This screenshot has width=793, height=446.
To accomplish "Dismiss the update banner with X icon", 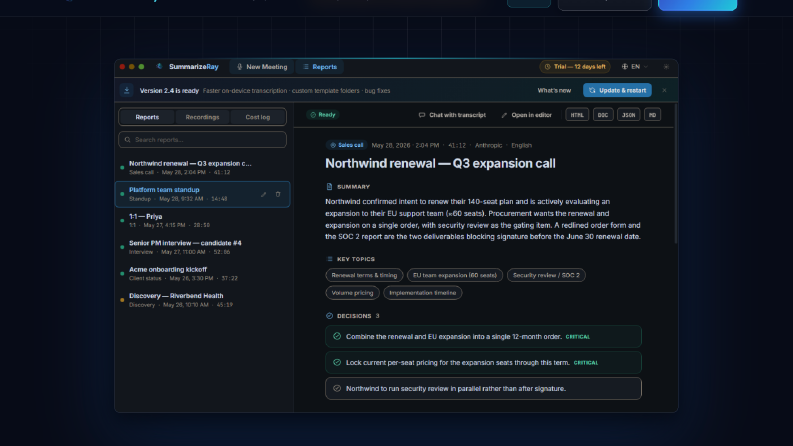I will click(664, 90).
